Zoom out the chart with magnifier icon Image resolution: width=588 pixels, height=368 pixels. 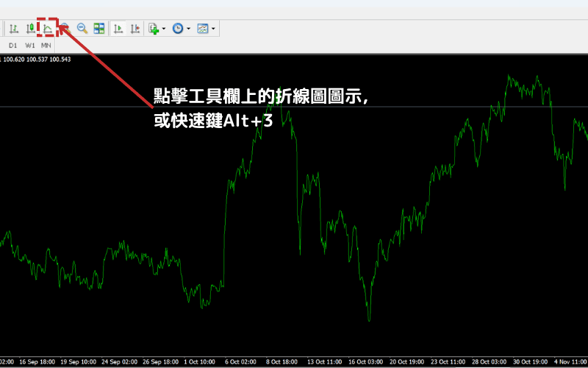tap(82, 29)
